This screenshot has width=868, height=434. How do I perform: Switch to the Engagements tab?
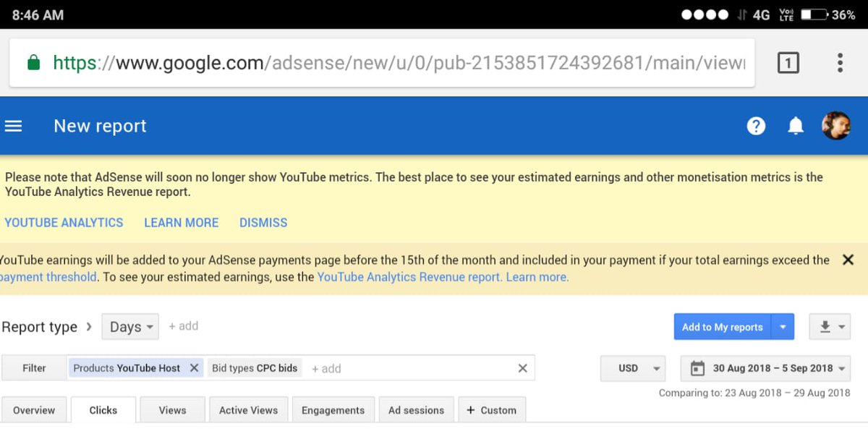(333, 410)
